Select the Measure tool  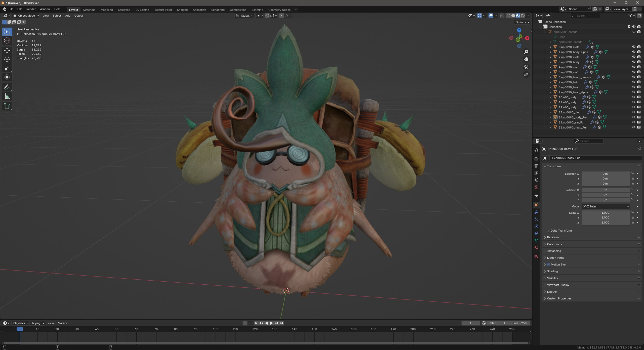(7, 96)
